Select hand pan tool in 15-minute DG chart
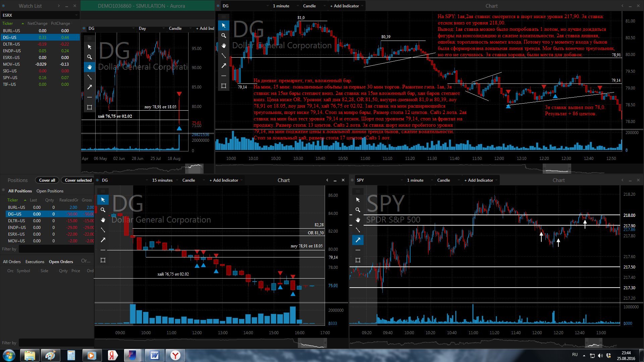Viewport: 644px width, 362px height. point(103,220)
